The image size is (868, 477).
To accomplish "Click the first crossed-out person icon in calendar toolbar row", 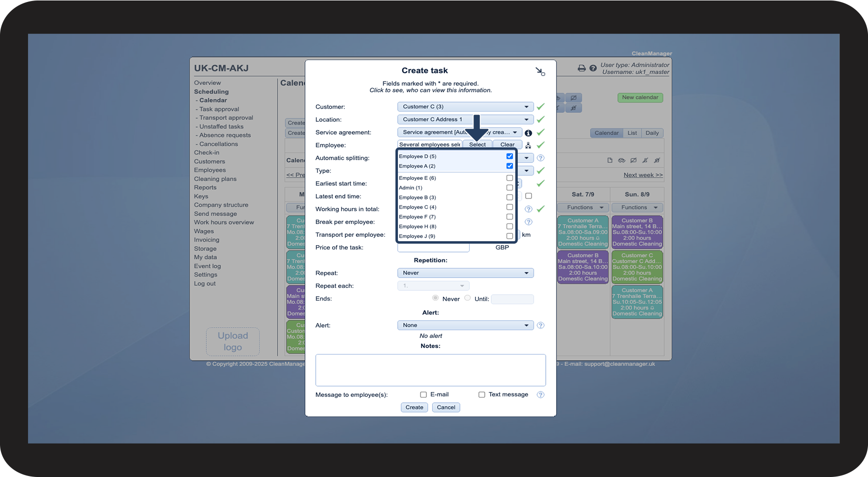I will pyautogui.click(x=645, y=160).
